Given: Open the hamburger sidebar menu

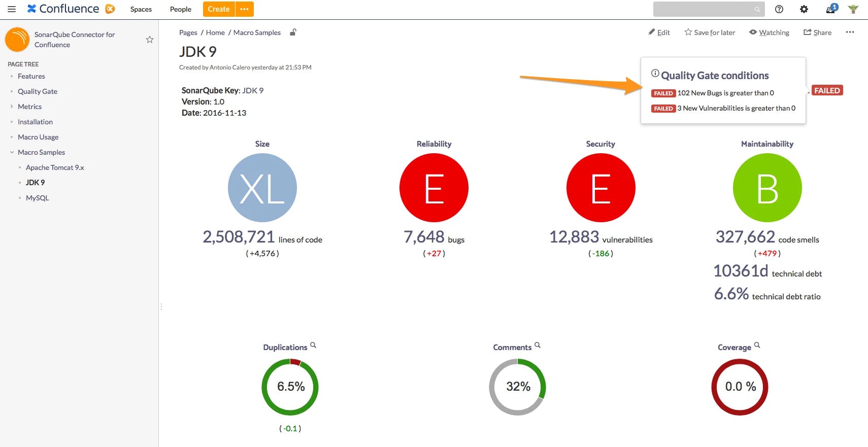Looking at the screenshot, I should [x=12, y=9].
